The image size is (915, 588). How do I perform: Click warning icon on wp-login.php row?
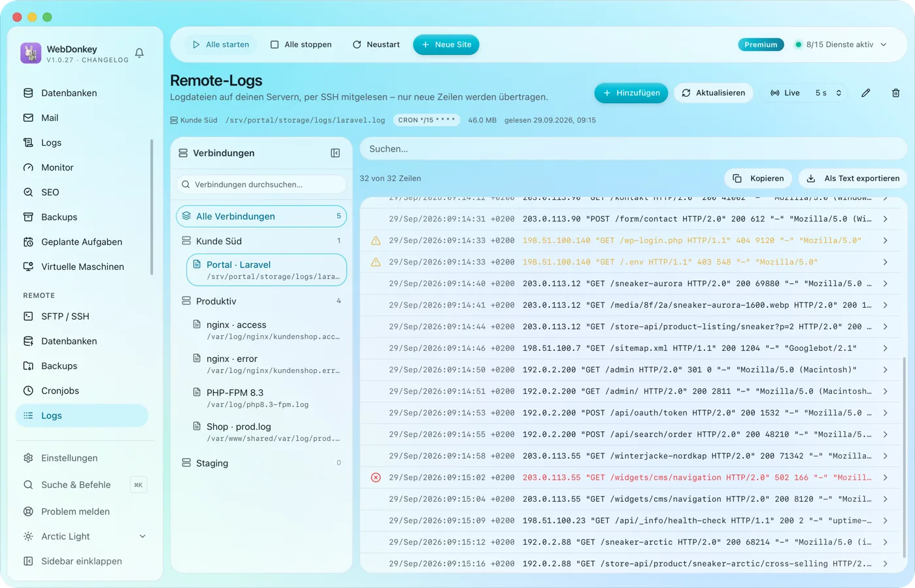pyautogui.click(x=376, y=240)
